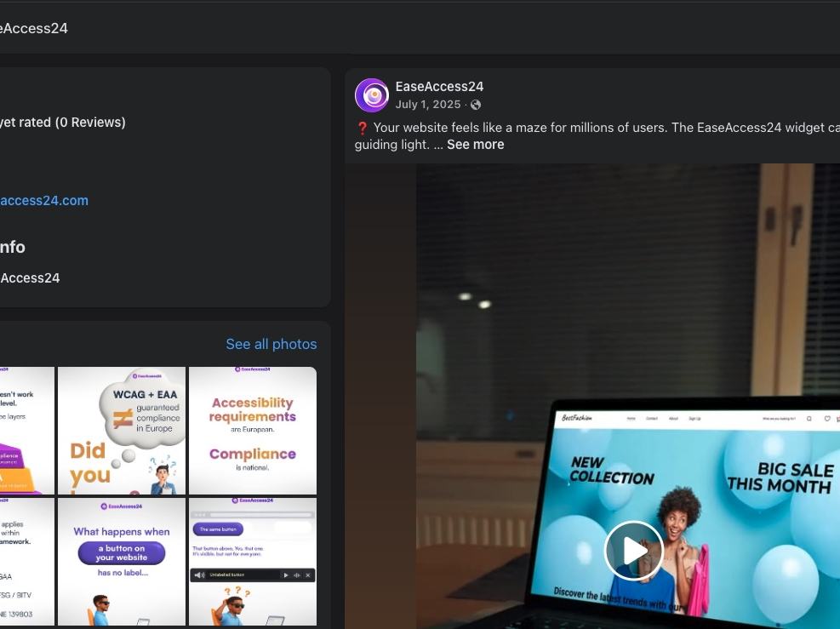
Task: Open the What happens when photo thumbnail
Action: tap(122, 562)
